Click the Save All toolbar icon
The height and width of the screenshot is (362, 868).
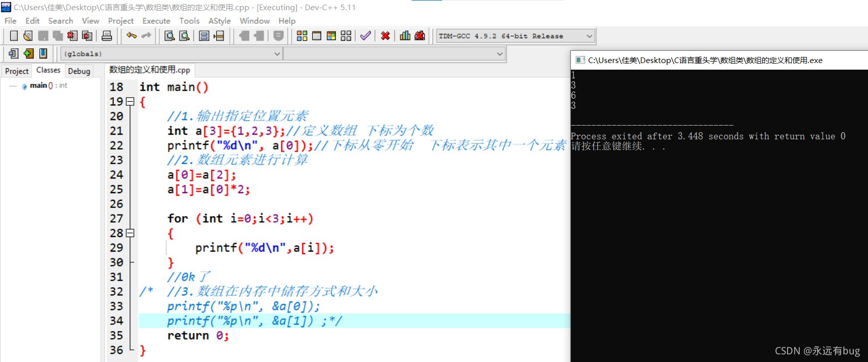57,36
